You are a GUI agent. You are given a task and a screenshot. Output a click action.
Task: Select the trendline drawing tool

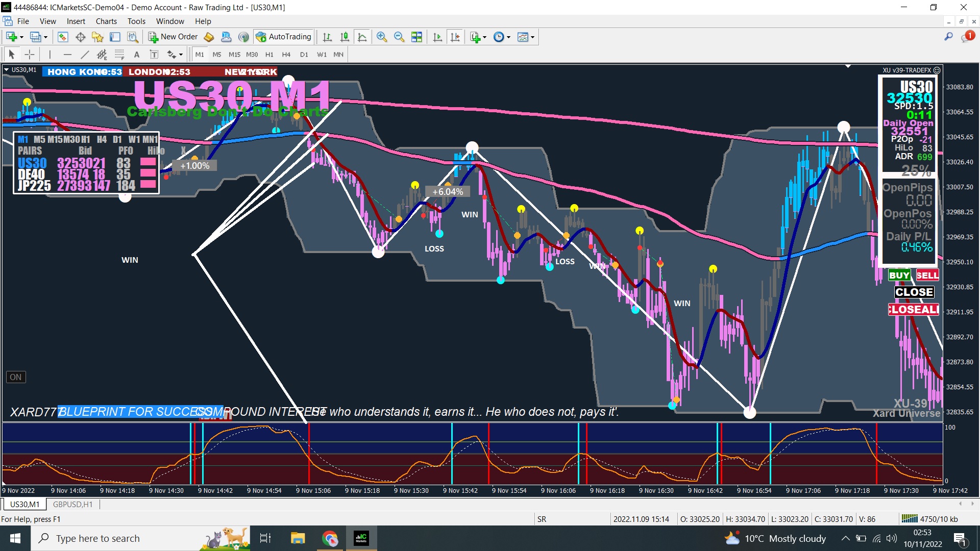[x=85, y=55]
